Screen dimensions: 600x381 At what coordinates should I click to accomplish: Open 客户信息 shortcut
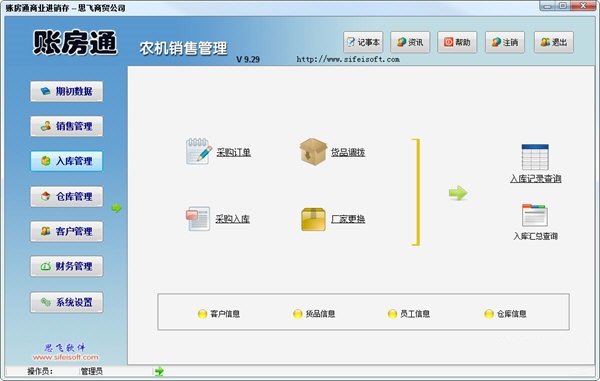[x=225, y=314]
